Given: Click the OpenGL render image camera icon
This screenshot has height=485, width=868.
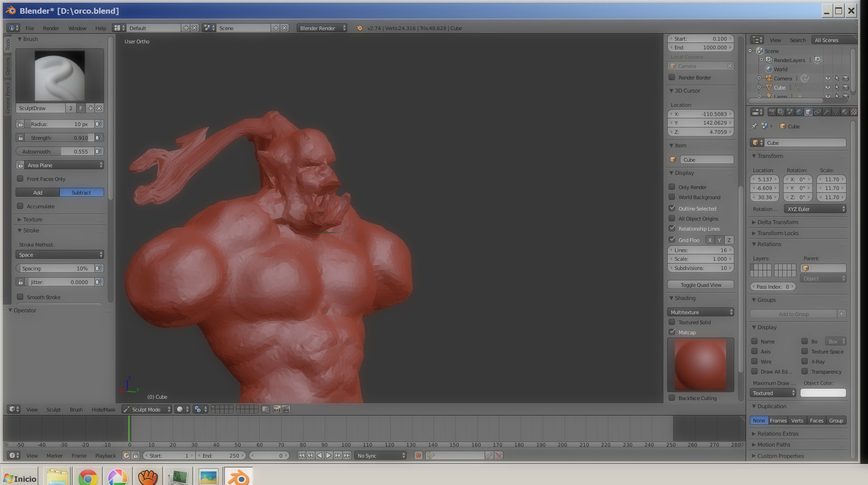Looking at the screenshot, I should point(277,410).
